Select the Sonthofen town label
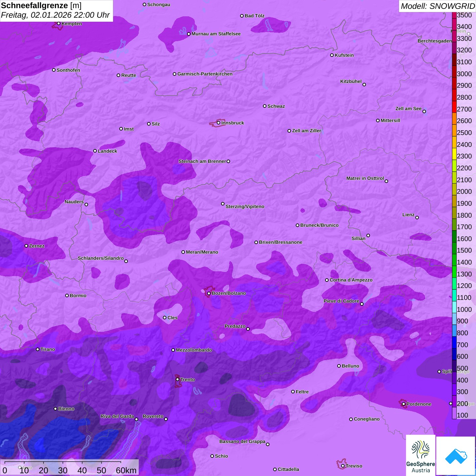 point(68,70)
